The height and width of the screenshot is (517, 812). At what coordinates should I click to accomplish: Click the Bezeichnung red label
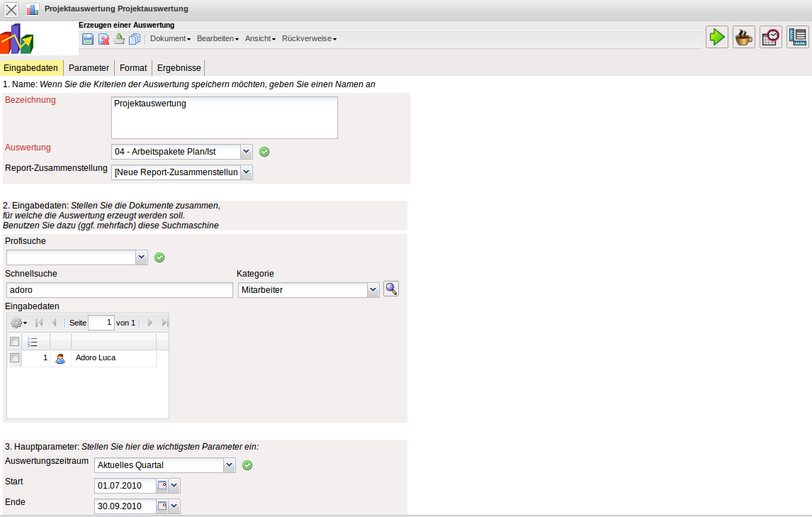30,100
